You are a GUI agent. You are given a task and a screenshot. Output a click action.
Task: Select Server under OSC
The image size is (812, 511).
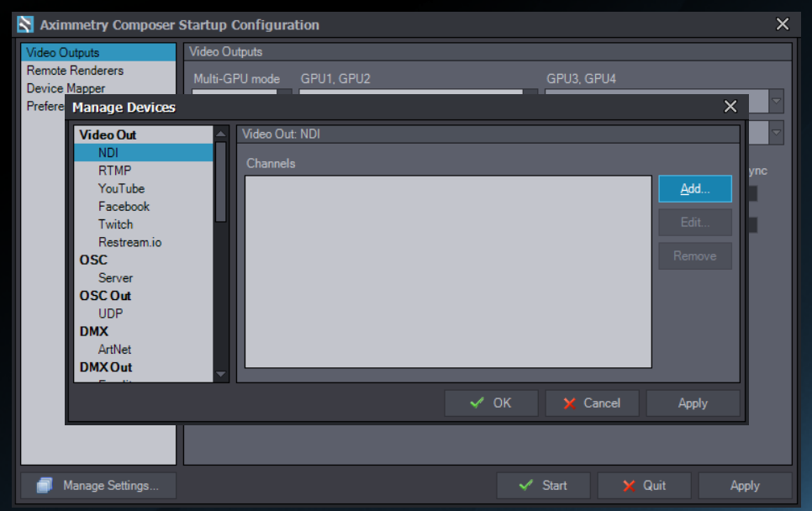point(144,277)
